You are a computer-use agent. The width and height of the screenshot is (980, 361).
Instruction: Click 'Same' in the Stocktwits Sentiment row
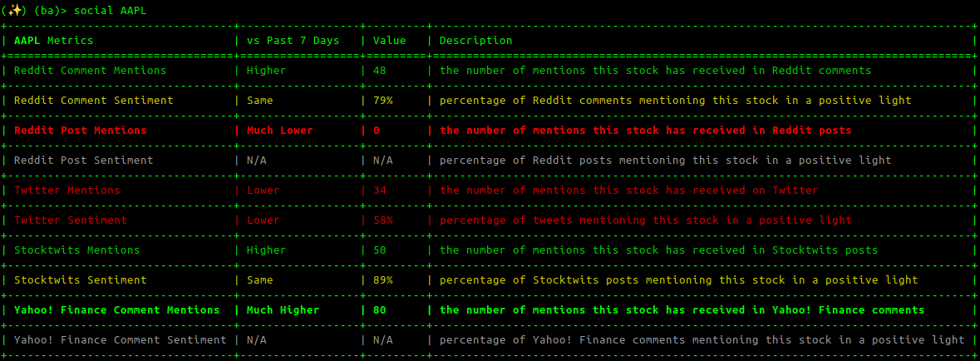pyautogui.click(x=260, y=280)
